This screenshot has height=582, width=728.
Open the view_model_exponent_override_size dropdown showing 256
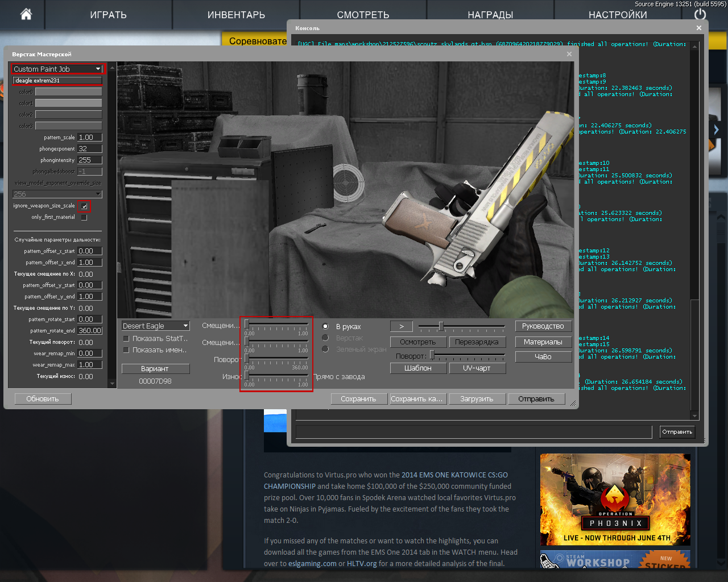click(57, 194)
